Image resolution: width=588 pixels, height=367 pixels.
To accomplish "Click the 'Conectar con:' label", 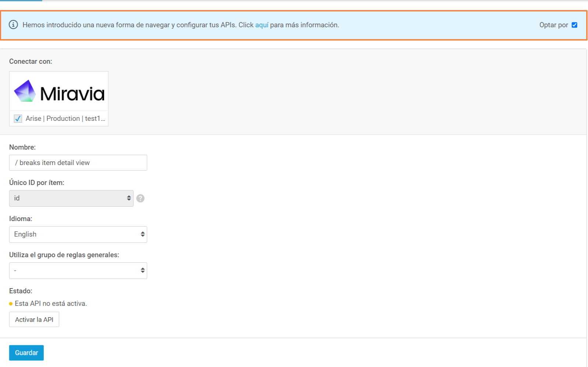I will pyautogui.click(x=31, y=62).
